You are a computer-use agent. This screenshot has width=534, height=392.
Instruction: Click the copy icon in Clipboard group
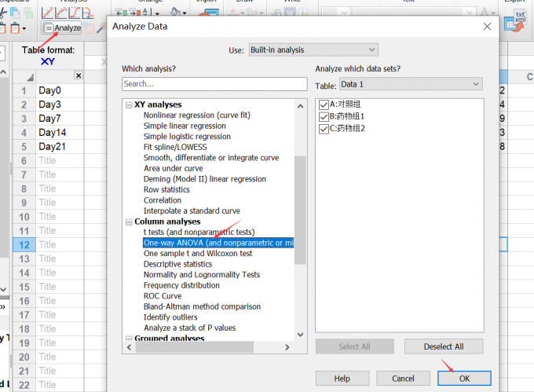(15, 13)
